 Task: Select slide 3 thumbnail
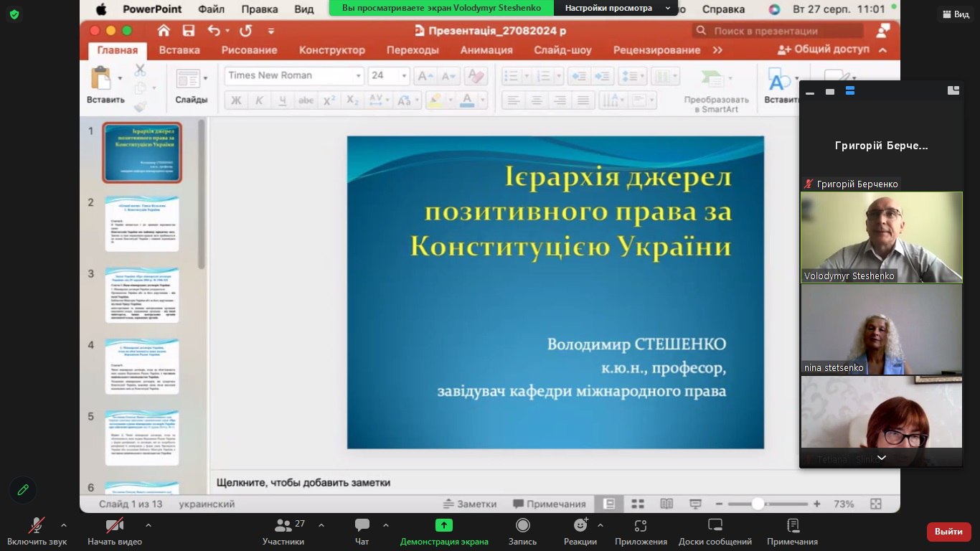(142, 295)
